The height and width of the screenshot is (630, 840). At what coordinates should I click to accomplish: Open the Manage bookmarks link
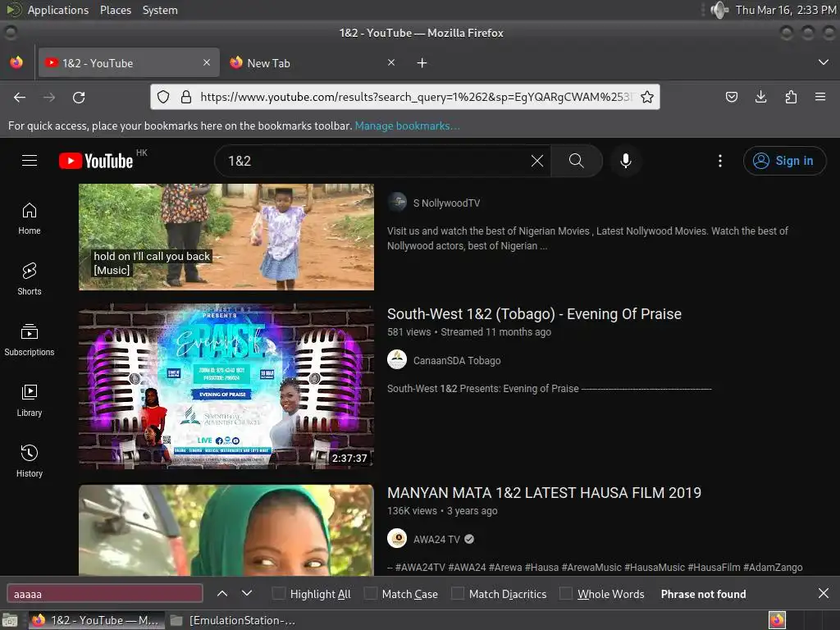point(407,126)
